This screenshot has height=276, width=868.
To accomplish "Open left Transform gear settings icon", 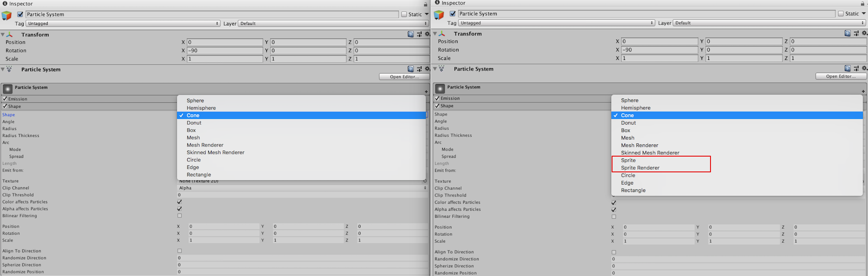I will click(x=427, y=34).
